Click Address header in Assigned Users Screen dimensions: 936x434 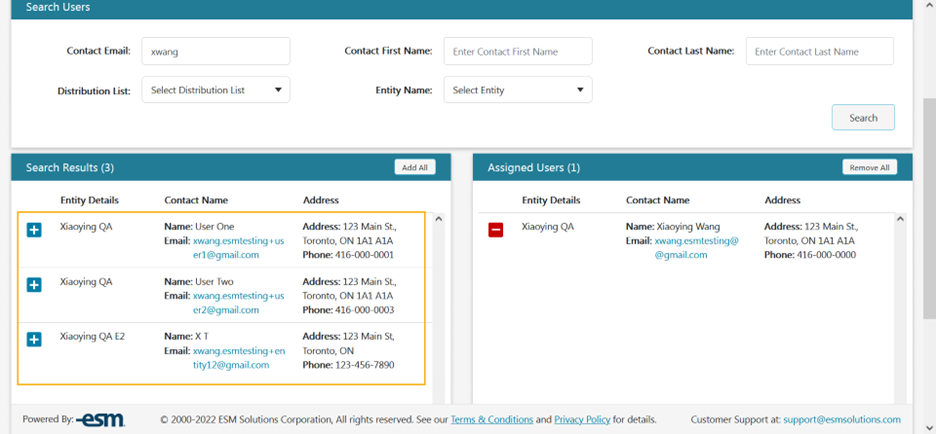(x=783, y=200)
